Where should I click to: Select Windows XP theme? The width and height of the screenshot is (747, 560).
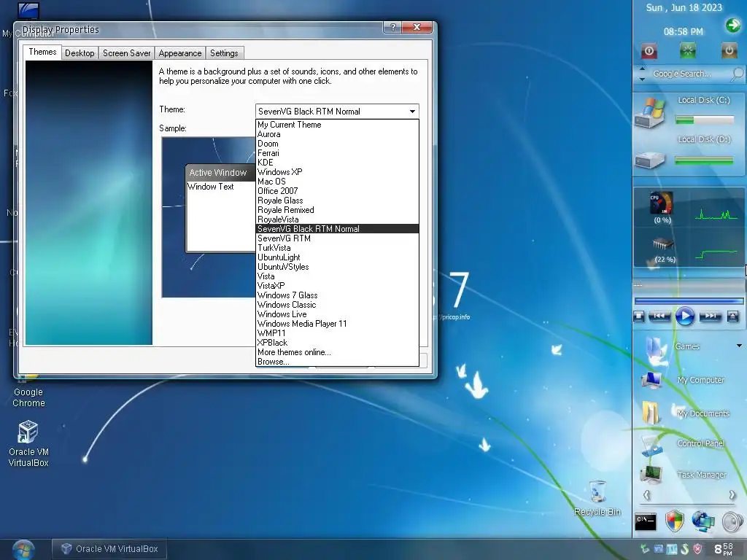[x=338, y=172]
